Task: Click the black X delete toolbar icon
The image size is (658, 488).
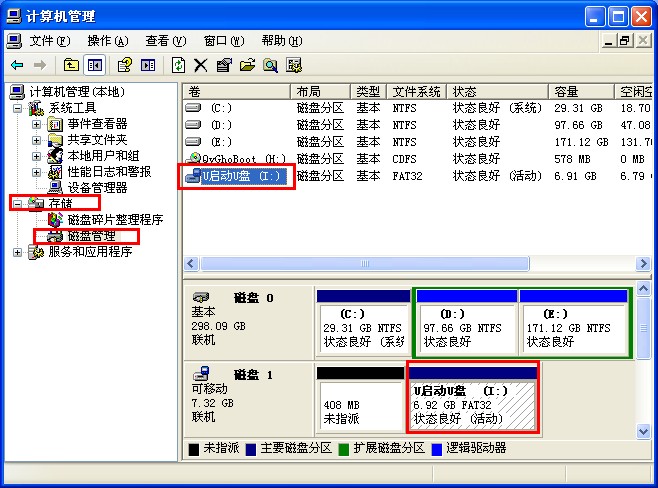Action: 201,65
